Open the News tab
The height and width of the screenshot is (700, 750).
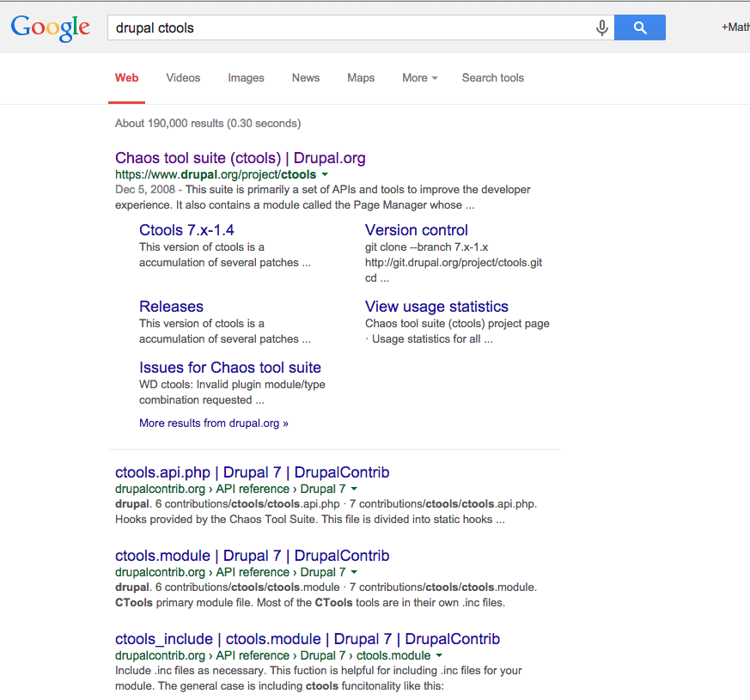pyautogui.click(x=306, y=78)
